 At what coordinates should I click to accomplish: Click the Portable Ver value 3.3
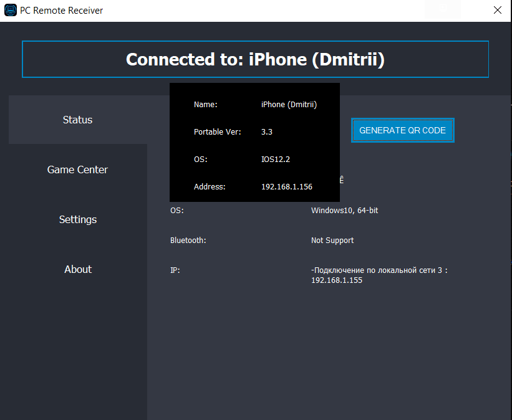(266, 132)
